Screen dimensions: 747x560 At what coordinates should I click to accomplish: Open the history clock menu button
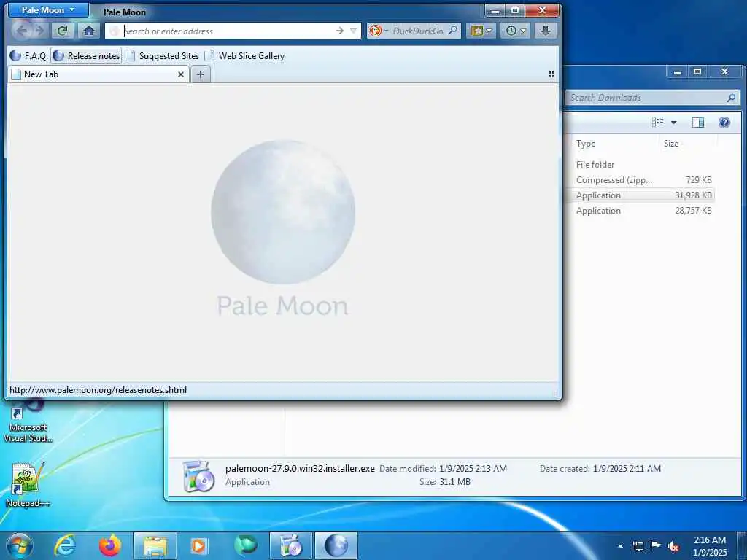516,31
